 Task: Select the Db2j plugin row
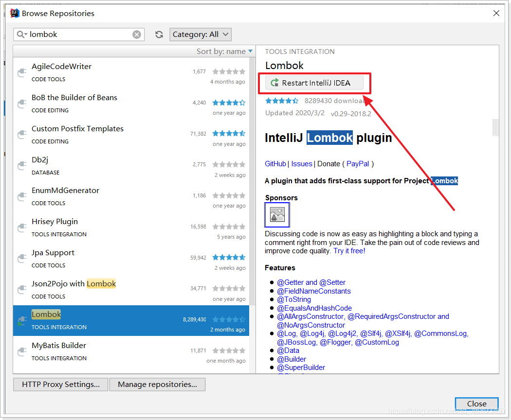(x=131, y=166)
